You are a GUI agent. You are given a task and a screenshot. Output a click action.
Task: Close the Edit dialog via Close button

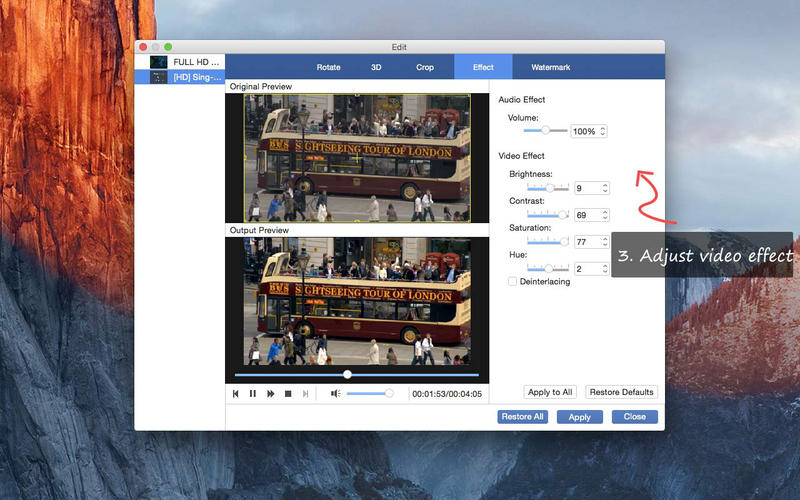click(x=635, y=417)
